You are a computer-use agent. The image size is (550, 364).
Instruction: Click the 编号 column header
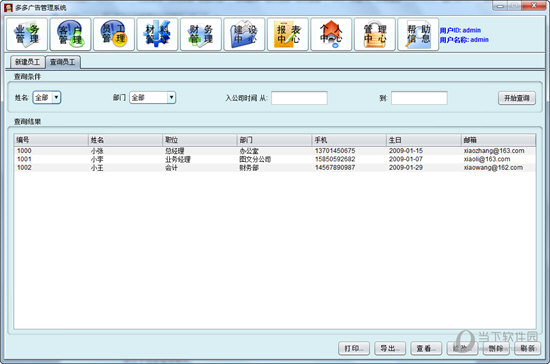click(51, 140)
